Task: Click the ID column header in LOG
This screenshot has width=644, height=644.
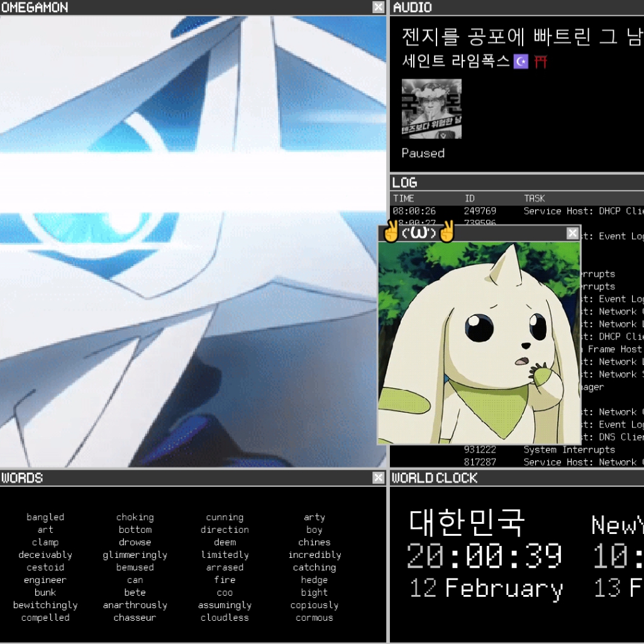Action: (469, 198)
